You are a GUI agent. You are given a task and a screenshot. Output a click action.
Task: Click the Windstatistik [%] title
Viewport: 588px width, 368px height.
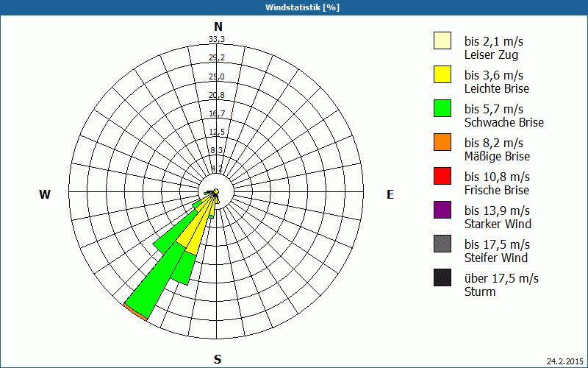coord(302,7)
